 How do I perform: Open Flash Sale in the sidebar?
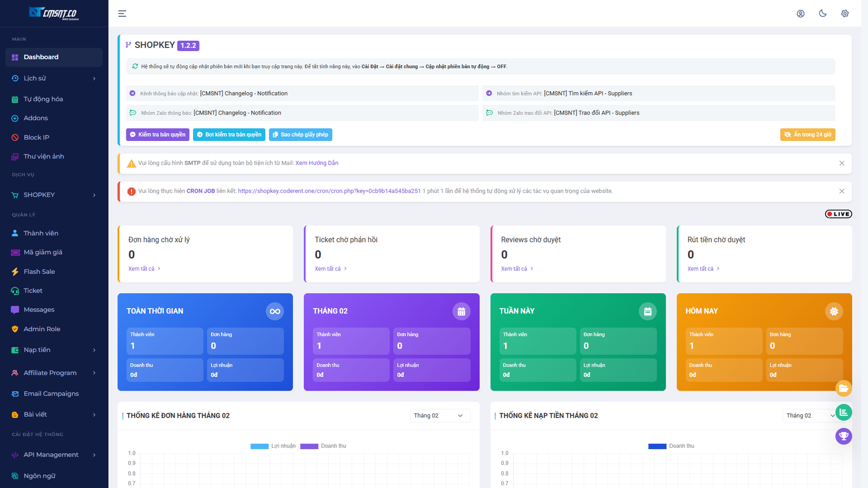(39, 272)
